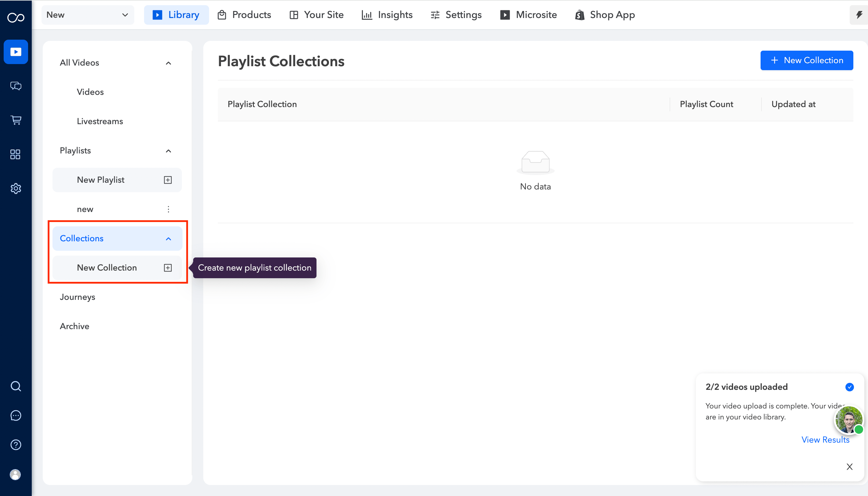
Task: Open the chat conversations icon in the left rail
Action: (x=16, y=86)
